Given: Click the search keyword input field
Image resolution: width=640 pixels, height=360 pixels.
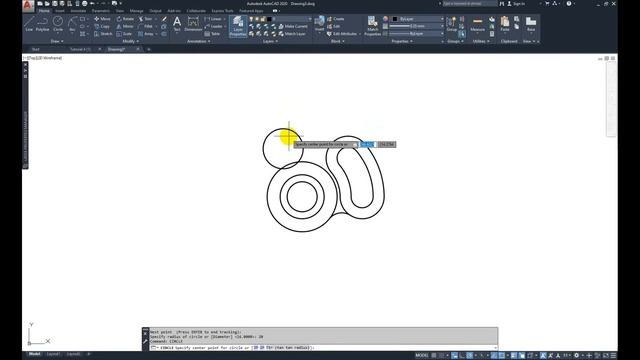Looking at the screenshot, I should (x=470, y=4).
